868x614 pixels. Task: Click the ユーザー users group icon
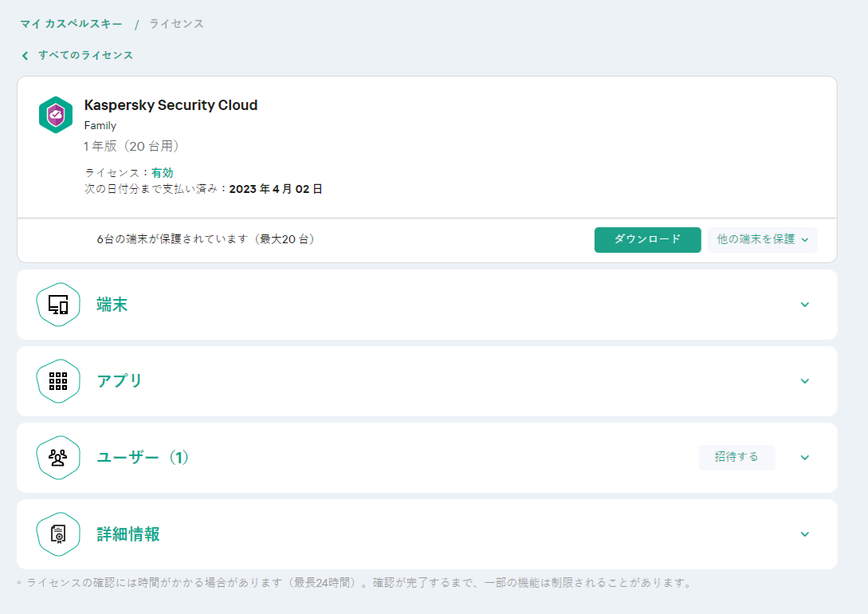point(58,458)
